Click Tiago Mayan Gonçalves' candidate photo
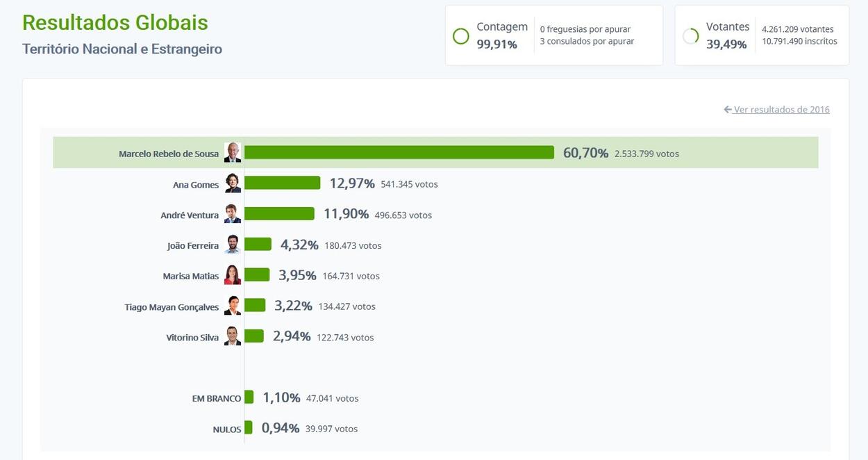 pos(232,304)
